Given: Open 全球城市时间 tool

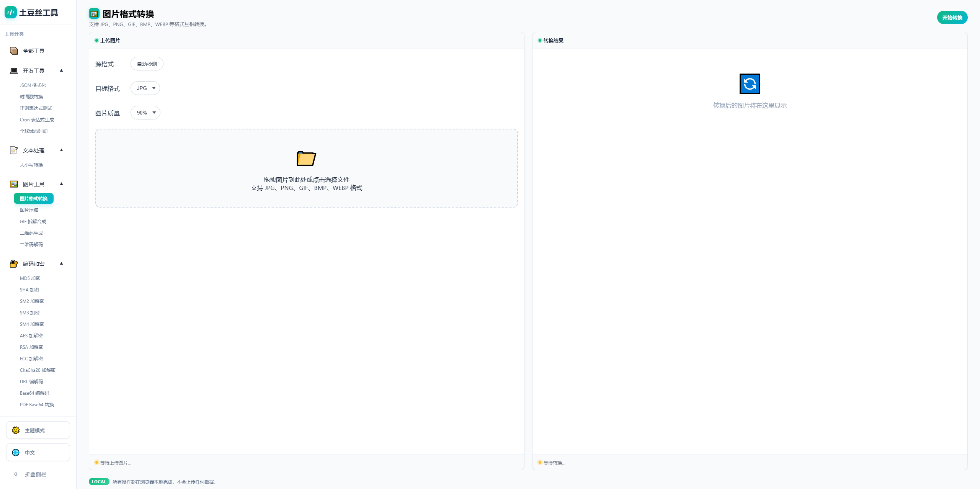Looking at the screenshot, I should point(34,131).
